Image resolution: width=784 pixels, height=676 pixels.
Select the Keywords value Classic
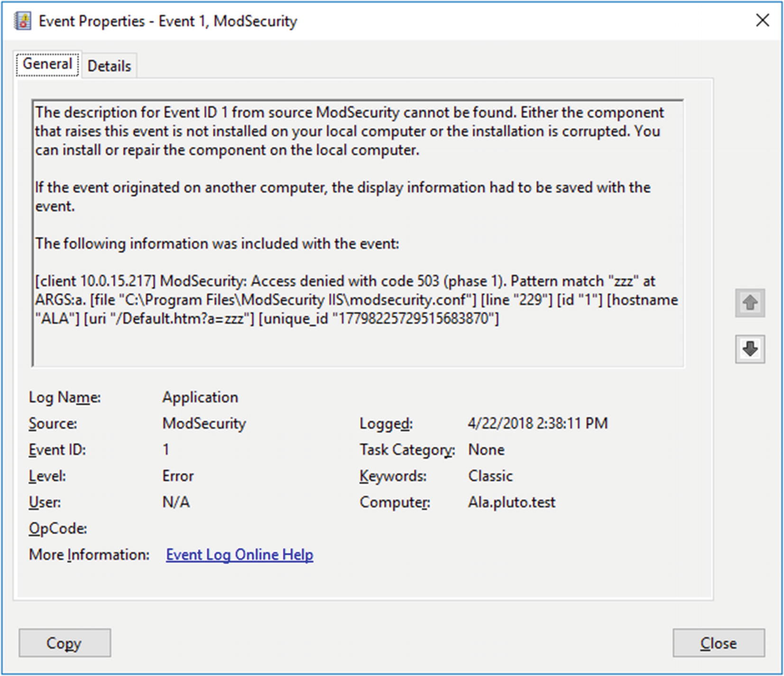(490, 476)
